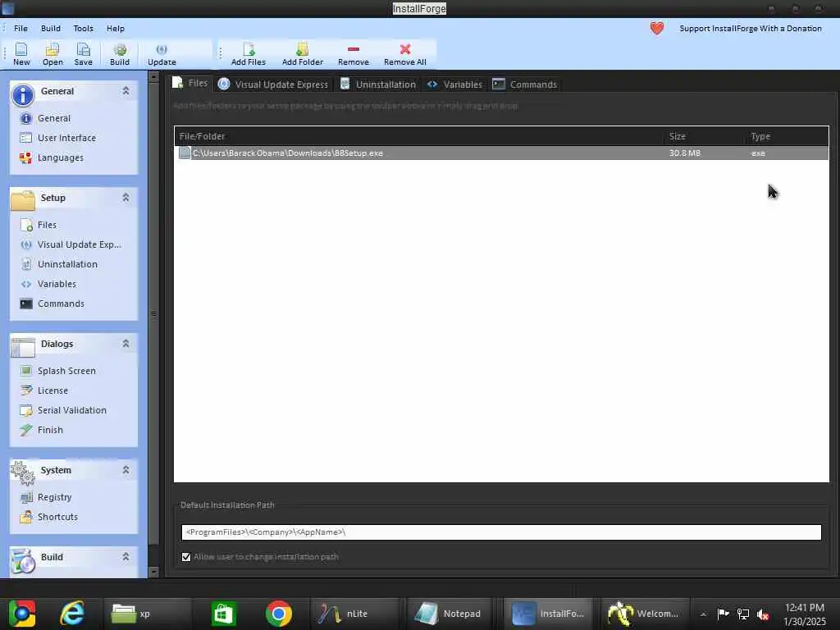Open User Interface in sidebar
840x630 pixels.
pos(58,138)
